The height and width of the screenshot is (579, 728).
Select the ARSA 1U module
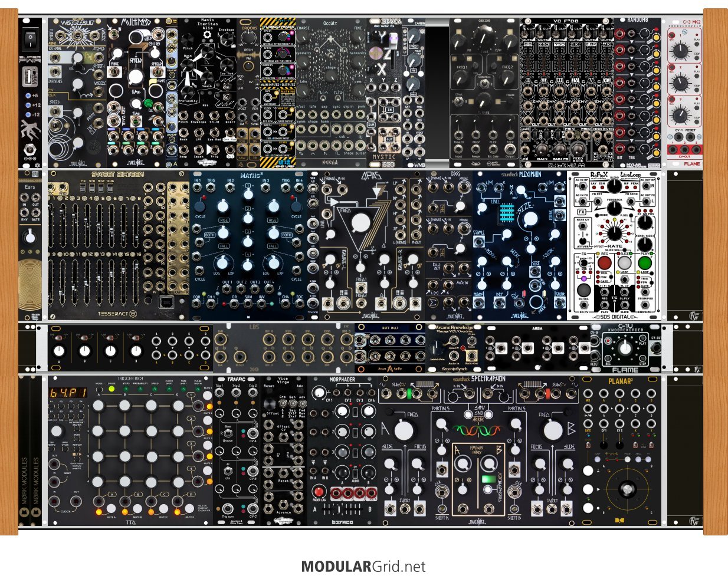[537, 348]
